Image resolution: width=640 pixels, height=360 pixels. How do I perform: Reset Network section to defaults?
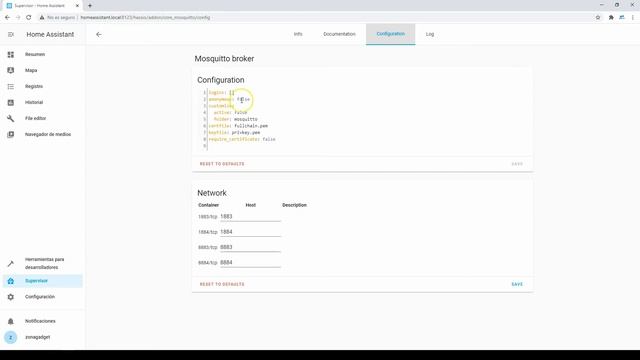coord(222,284)
